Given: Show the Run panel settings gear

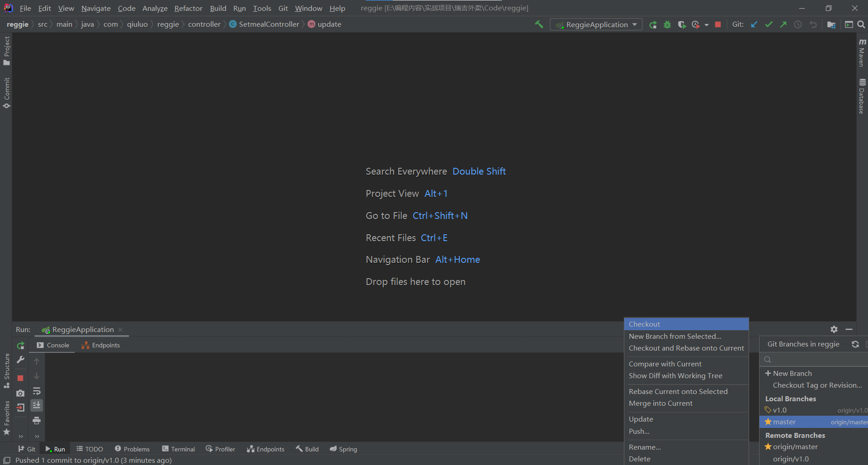Looking at the screenshot, I should (834, 329).
